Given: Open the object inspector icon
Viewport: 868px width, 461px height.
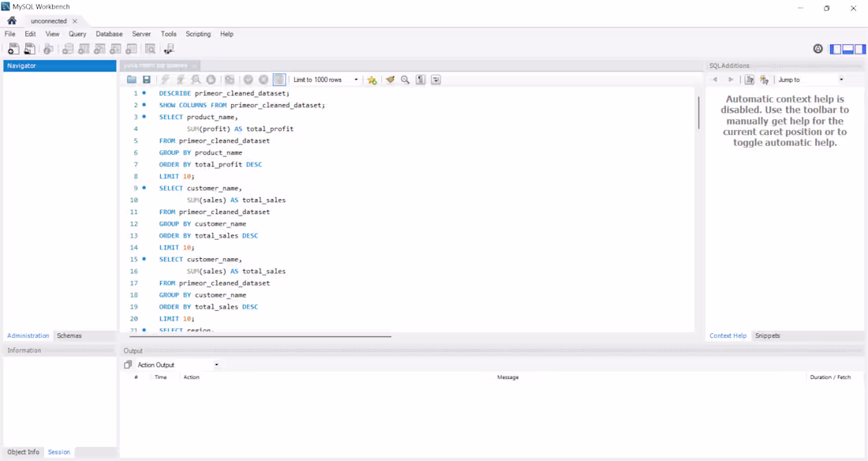Looking at the screenshot, I should (49, 49).
